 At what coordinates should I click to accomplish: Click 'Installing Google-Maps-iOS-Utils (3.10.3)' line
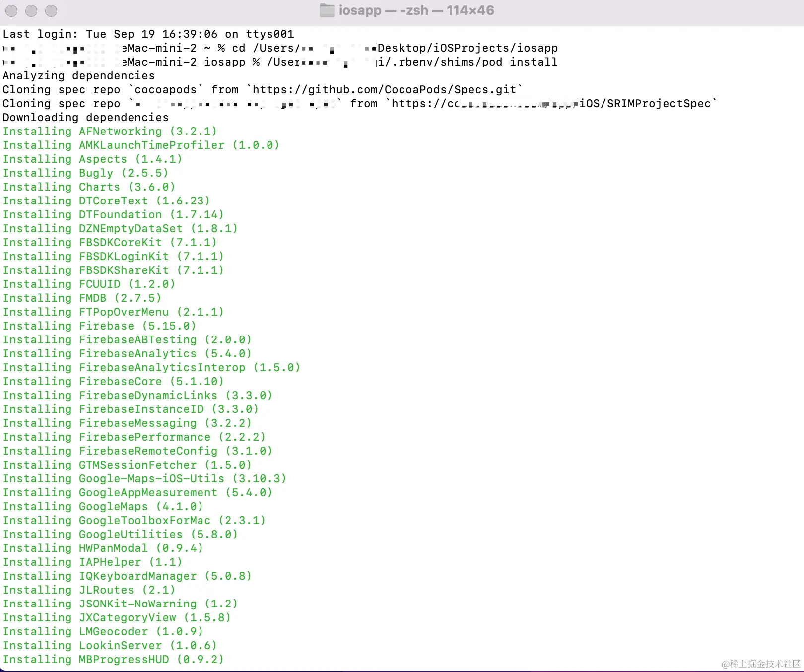[145, 479]
